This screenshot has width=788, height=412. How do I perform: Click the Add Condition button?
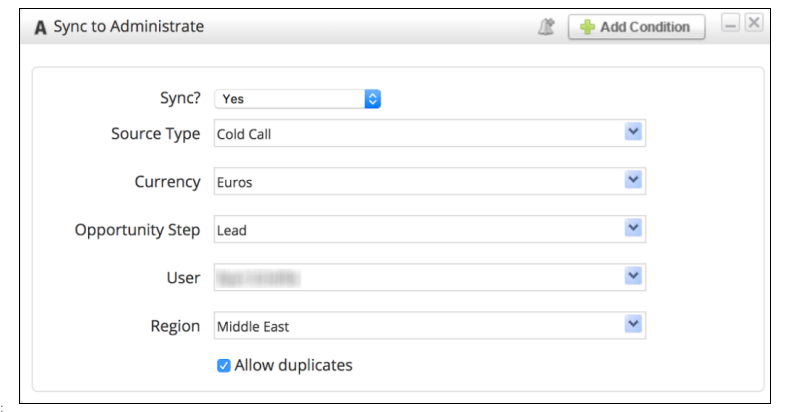[637, 27]
